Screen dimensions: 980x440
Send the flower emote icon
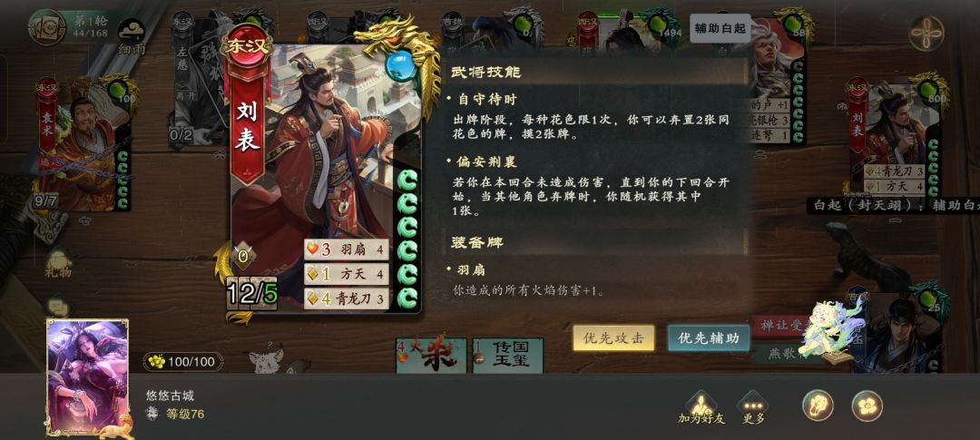(x=867, y=406)
